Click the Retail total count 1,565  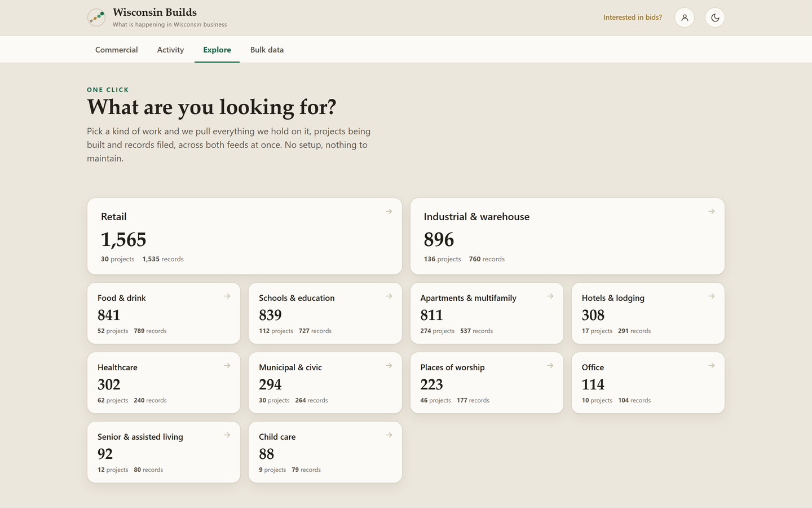click(123, 240)
